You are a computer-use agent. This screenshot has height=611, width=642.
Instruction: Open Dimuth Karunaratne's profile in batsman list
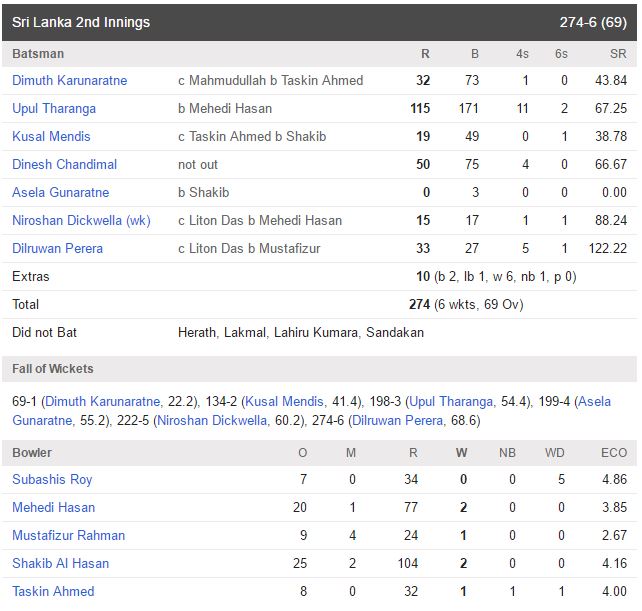point(69,80)
